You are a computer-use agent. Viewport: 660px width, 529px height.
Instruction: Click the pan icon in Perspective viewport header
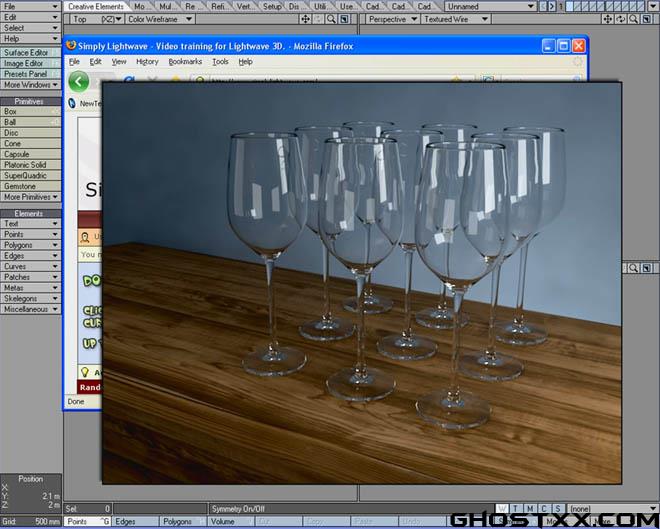[x=607, y=19]
